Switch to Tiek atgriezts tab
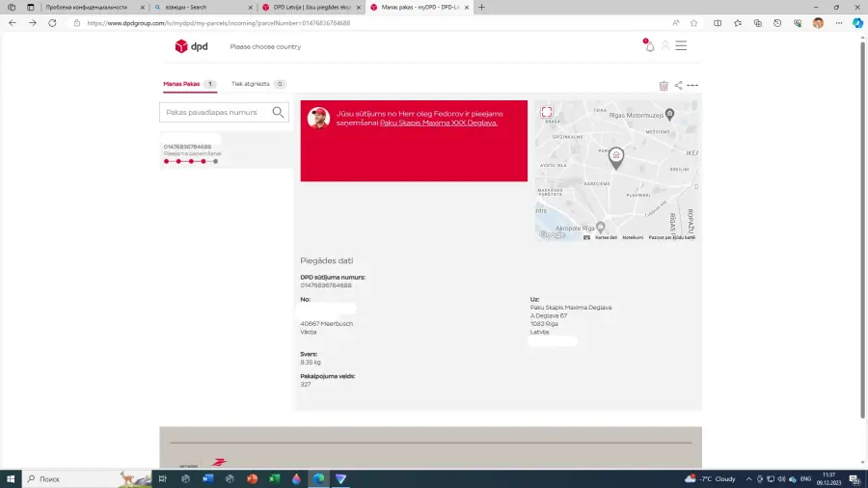The height and width of the screenshot is (488, 868). coord(258,84)
